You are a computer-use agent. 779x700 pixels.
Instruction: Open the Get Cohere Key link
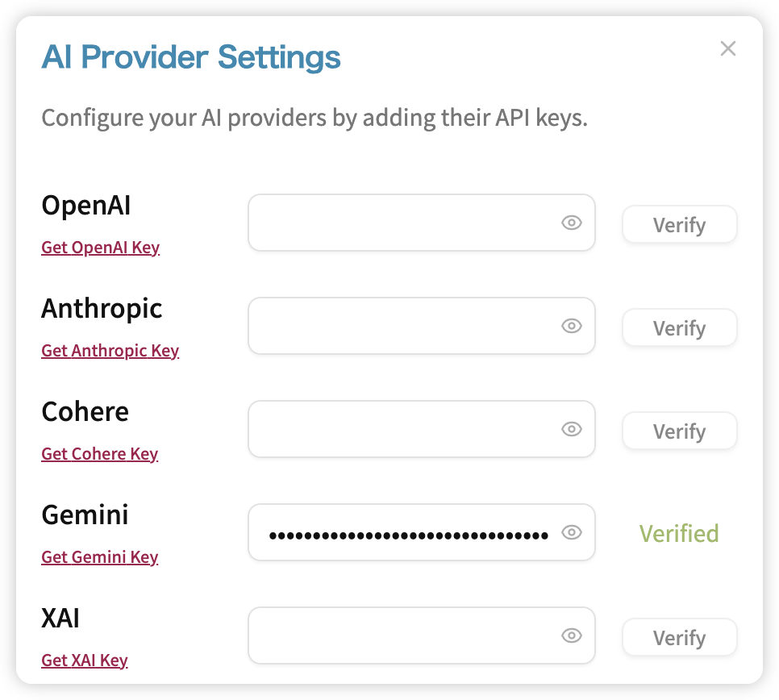(99, 454)
